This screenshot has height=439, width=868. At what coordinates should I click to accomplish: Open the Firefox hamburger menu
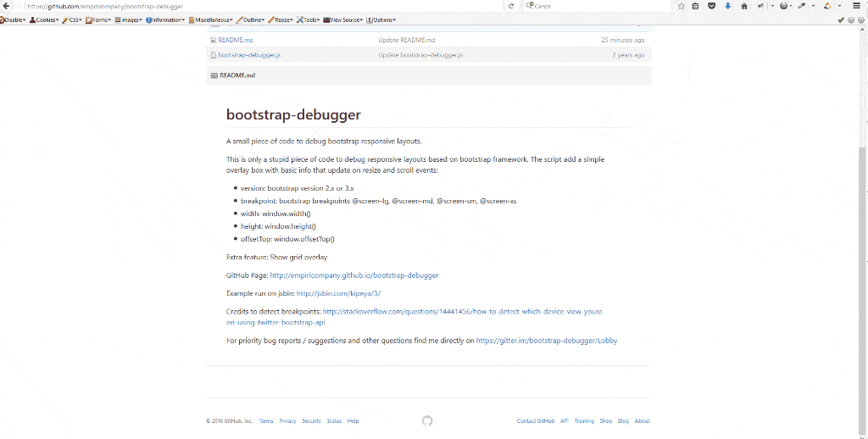856,6
